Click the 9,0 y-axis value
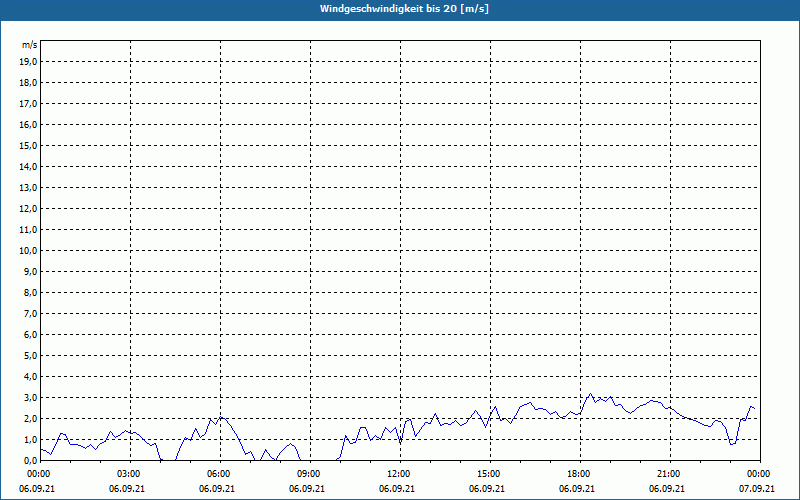This screenshot has width=800, height=500. click(x=31, y=271)
